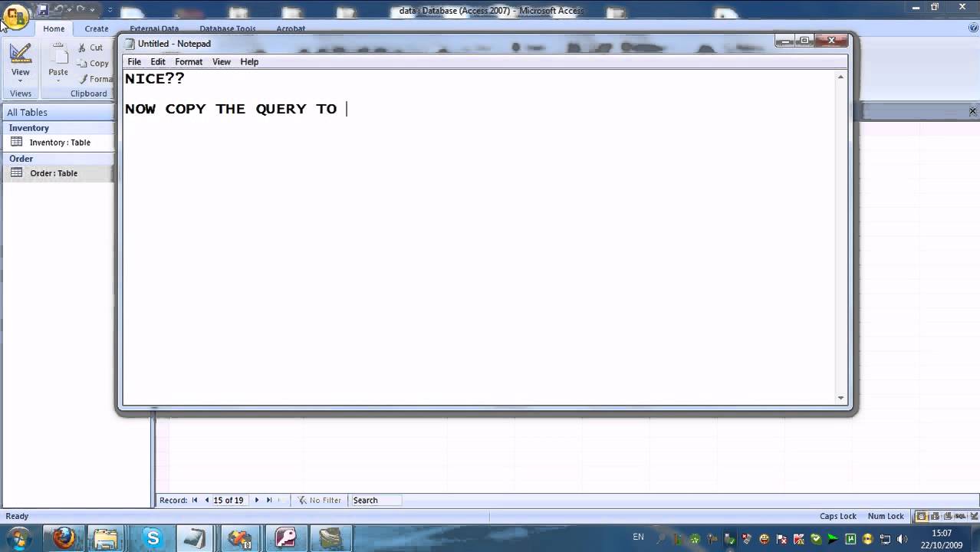This screenshot has width=980, height=552.
Task: Go to last record in navigator
Action: pyautogui.click(x=269, y=500)
